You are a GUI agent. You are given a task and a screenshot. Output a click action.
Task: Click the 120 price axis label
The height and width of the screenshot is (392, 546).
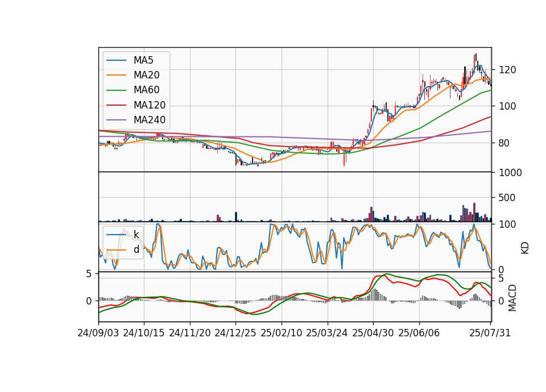tap(507, 70)
